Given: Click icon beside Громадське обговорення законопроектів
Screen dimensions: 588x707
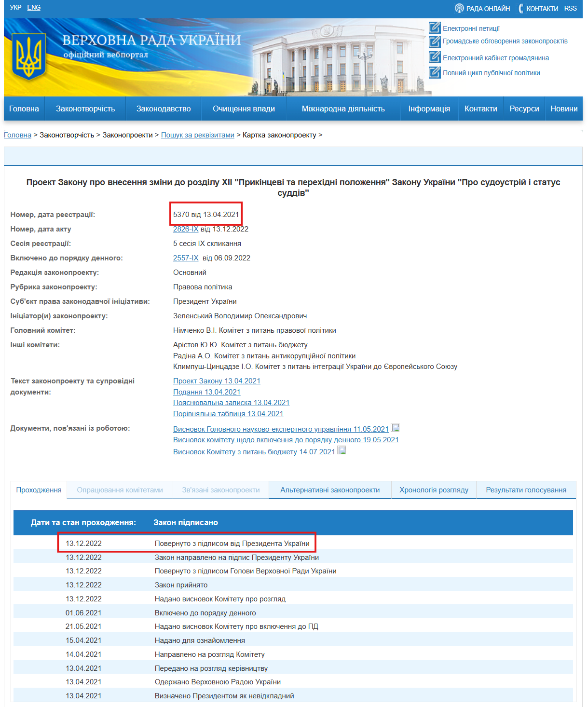Looking at the screenshot, I should [x=435, y=41].
